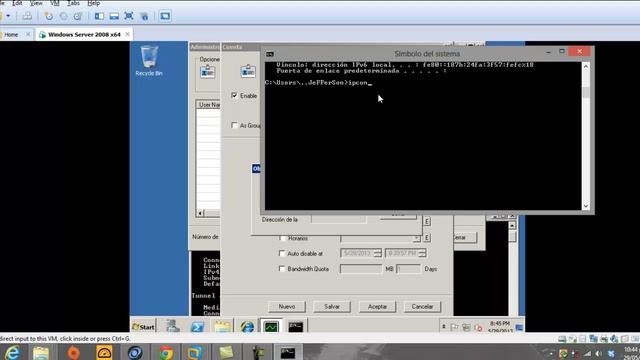Open the file explorer icon in the VM taskbar
Image resolution: width=640 pixels, height=360 pixels.
click(x=222, y=327)
